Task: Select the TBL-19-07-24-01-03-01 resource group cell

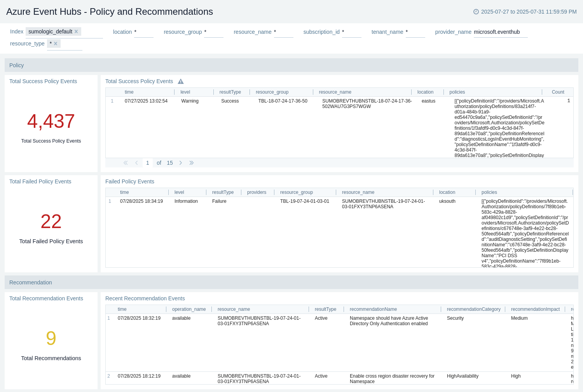Action: 304,201
